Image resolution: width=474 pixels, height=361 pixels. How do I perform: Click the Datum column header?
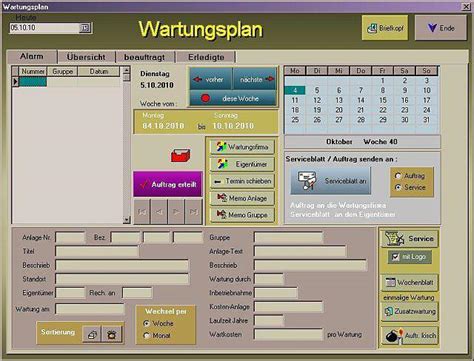pyautogui.click(x=99, y=71)
